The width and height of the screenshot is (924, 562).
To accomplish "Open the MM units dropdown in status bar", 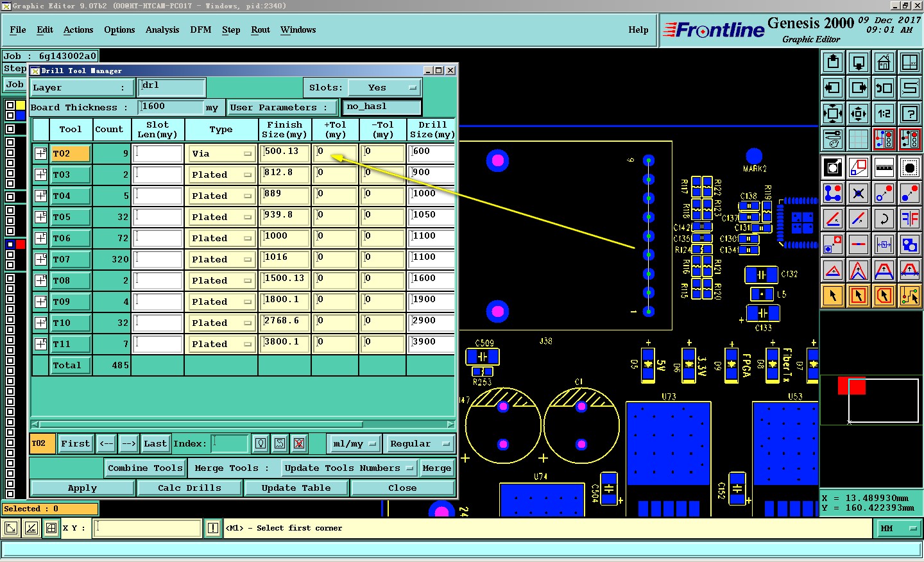I will (x=898, y=528).
